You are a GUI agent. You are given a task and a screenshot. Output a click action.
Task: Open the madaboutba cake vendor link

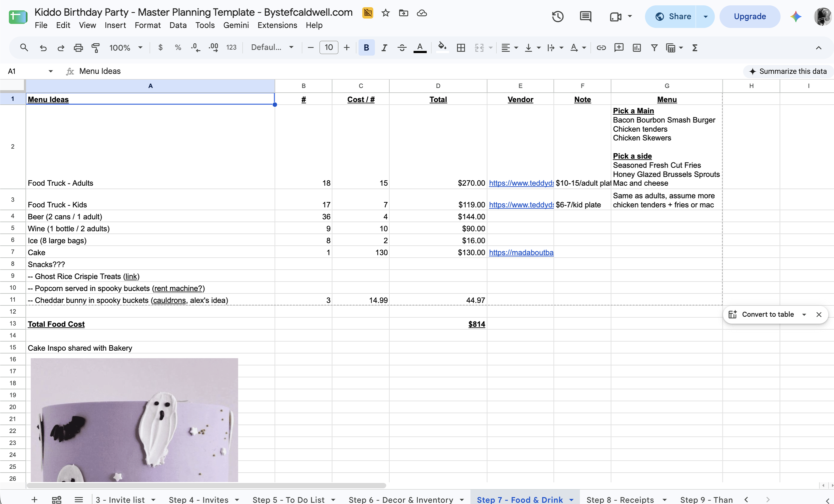(x=521, y=252)
